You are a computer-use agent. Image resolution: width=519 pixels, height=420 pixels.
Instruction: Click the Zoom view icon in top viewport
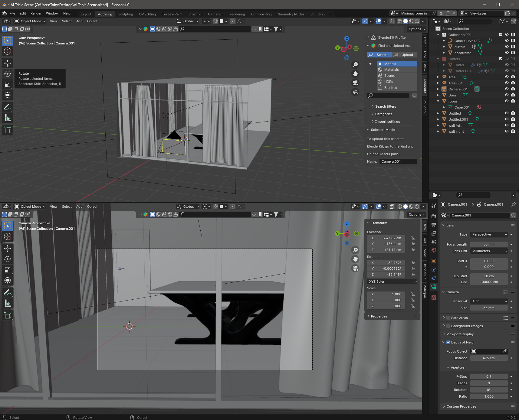tap(355, 65)
